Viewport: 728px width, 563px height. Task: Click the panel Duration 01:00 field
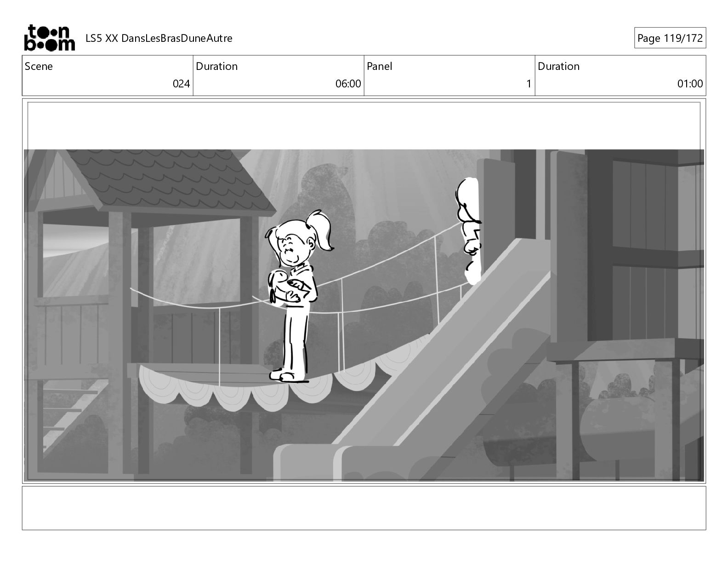pyautogui.click(x=620, y=75)
